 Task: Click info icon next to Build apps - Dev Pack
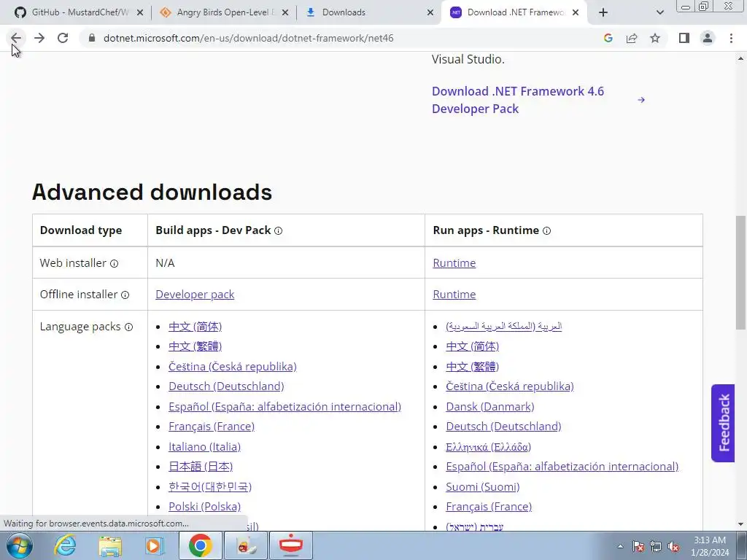click(x=278, y=231)
